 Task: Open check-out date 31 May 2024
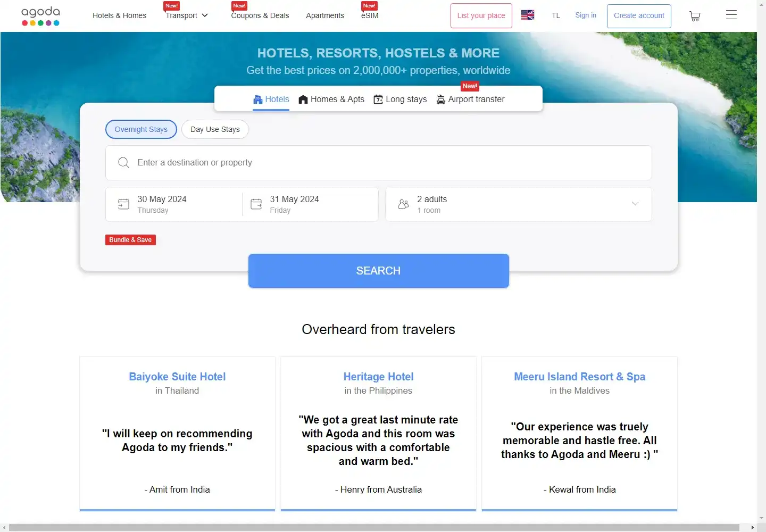[x=311, y=204]
